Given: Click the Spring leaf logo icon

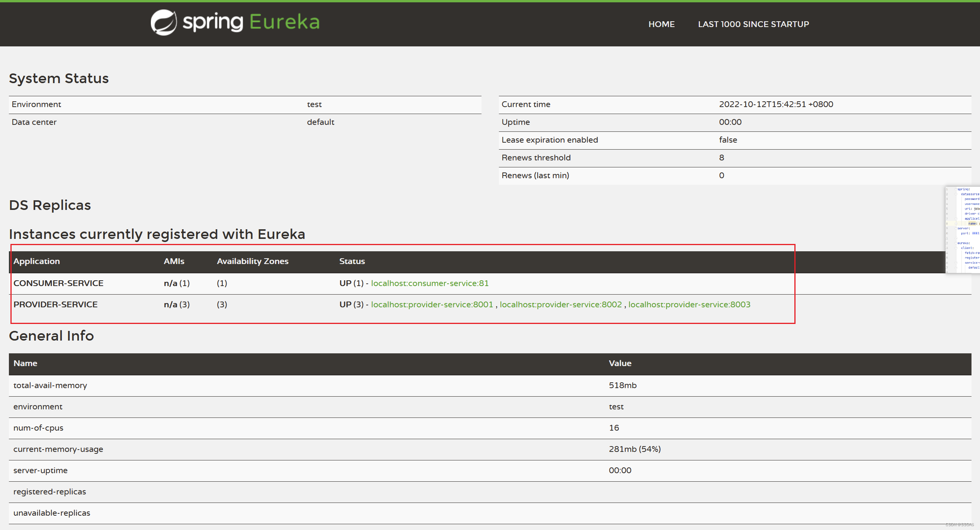Looking at the screenshot, I should [164, 22].
